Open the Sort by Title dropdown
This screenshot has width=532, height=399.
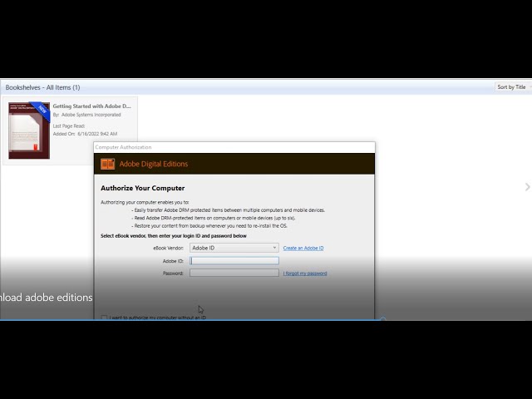(513, 87)
